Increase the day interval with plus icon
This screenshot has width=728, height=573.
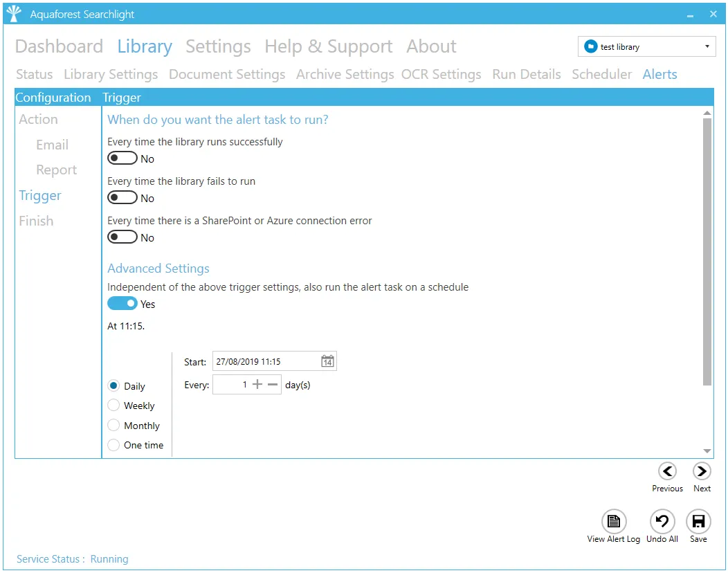pyautogui.click(x=257, y=385)
